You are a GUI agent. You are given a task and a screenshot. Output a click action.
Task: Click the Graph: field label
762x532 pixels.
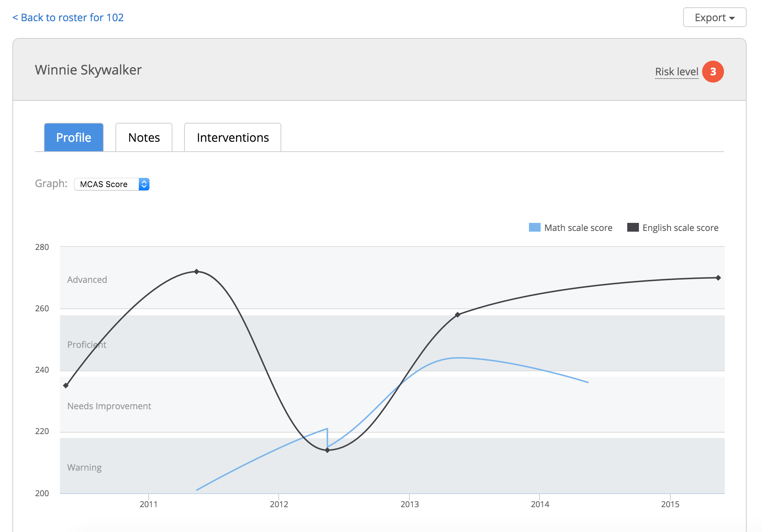click(x=51, y=183)
